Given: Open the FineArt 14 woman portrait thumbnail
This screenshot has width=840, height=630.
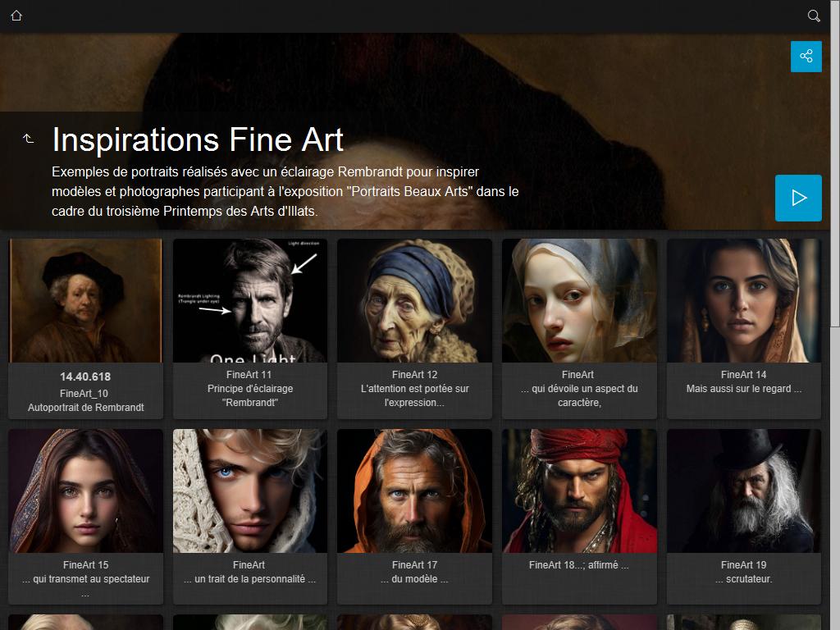Looking at the screenshot, I should click(x=743, y=300).
